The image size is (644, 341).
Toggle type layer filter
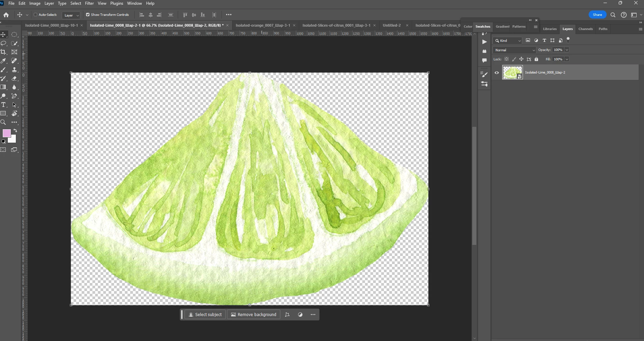pos(544,40)
